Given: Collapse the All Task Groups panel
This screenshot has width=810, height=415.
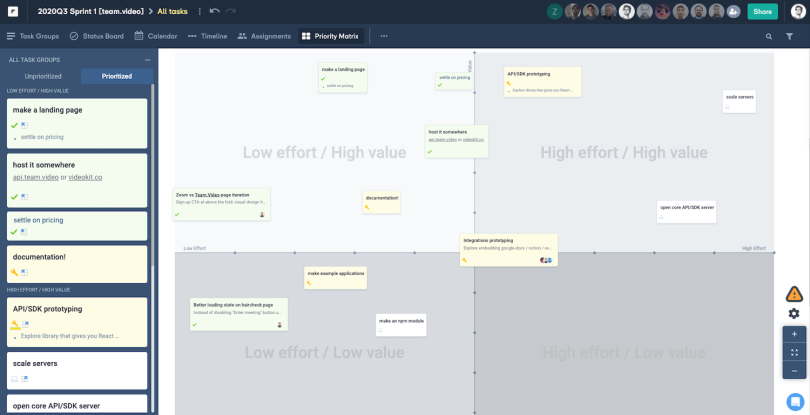Looking at the screenshot, I should click(x=148, y=60).
